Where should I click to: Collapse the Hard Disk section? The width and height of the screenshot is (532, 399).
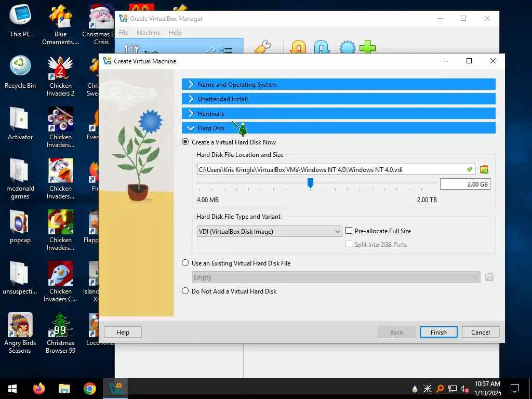(x=338, y=128)
